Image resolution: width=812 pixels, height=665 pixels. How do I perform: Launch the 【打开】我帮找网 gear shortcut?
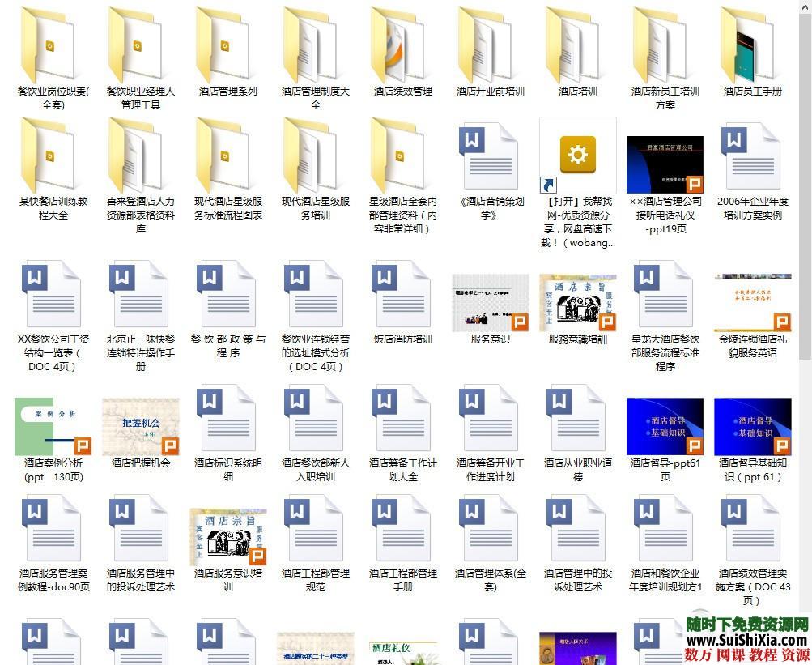coord(577,154)
